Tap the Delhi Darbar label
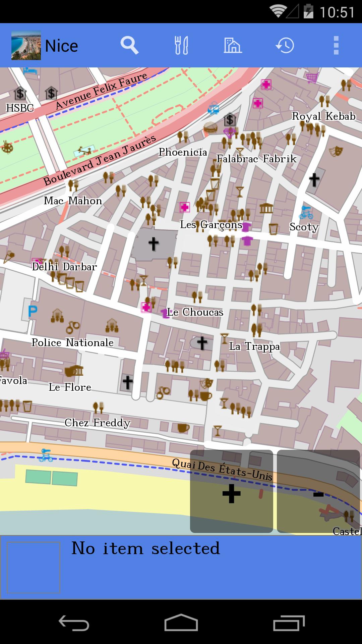This screenshot has height=644, width=362. click(x=64, y=267)
